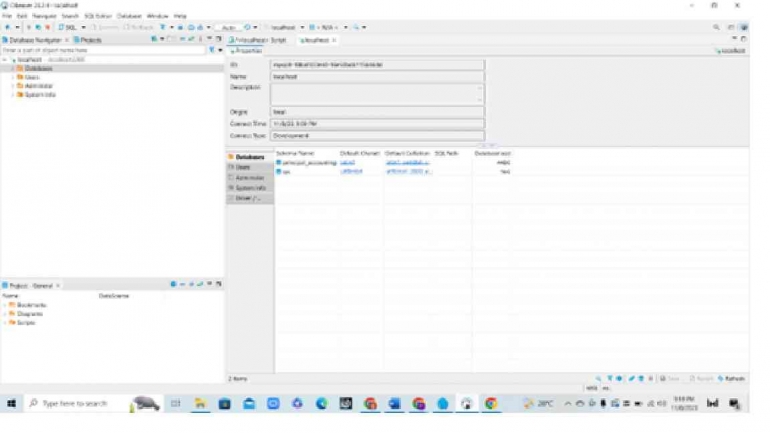This screenshot has height=433, width=770.
Task: Open the Database menu
Action: coord(129,16)
